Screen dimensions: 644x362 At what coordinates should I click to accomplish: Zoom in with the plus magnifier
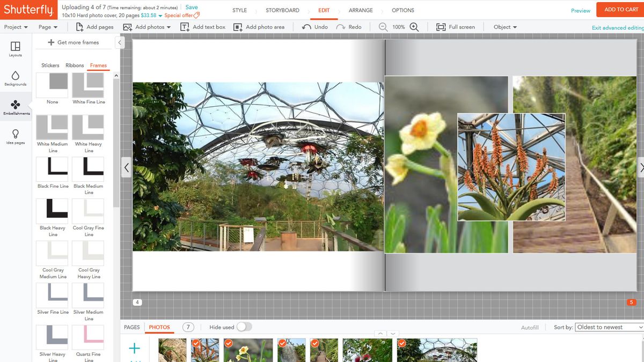pyautogui.click(x=414, y=27)
